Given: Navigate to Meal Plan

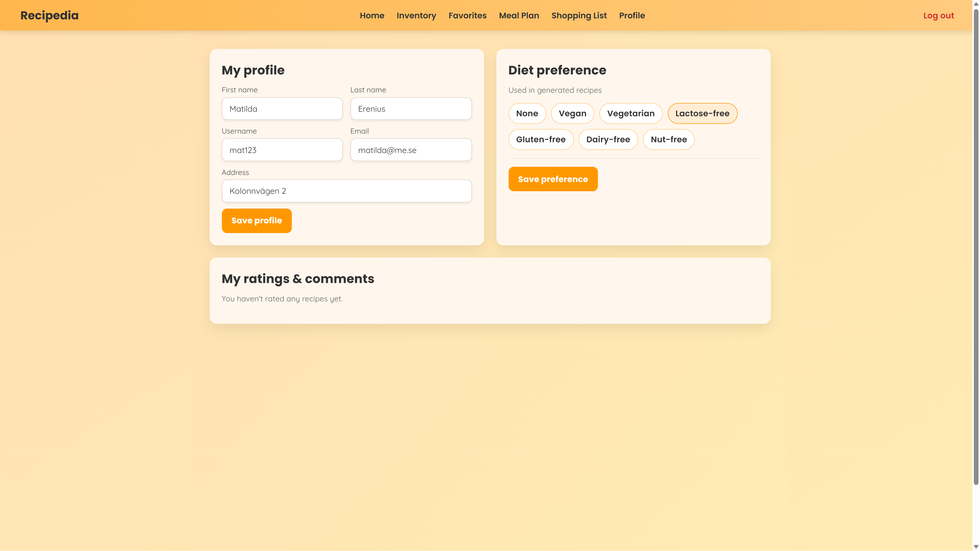Looking at the screenshot, I should coord(519,16).
